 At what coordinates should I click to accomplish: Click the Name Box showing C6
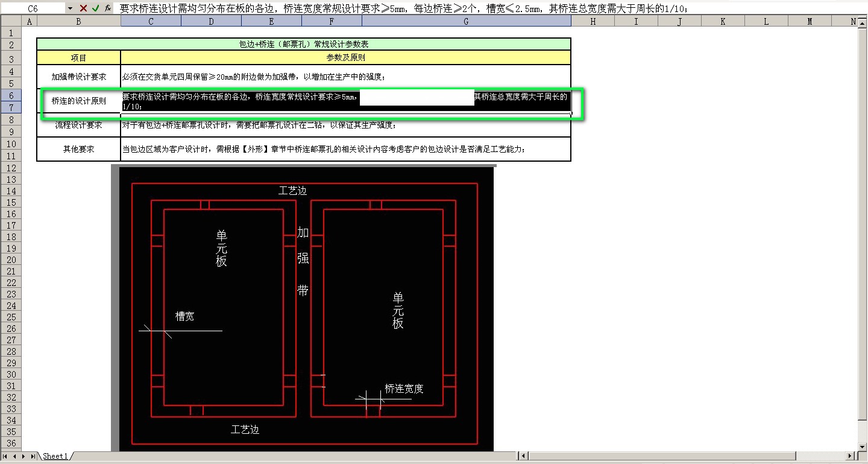click(x=33, y=8)
